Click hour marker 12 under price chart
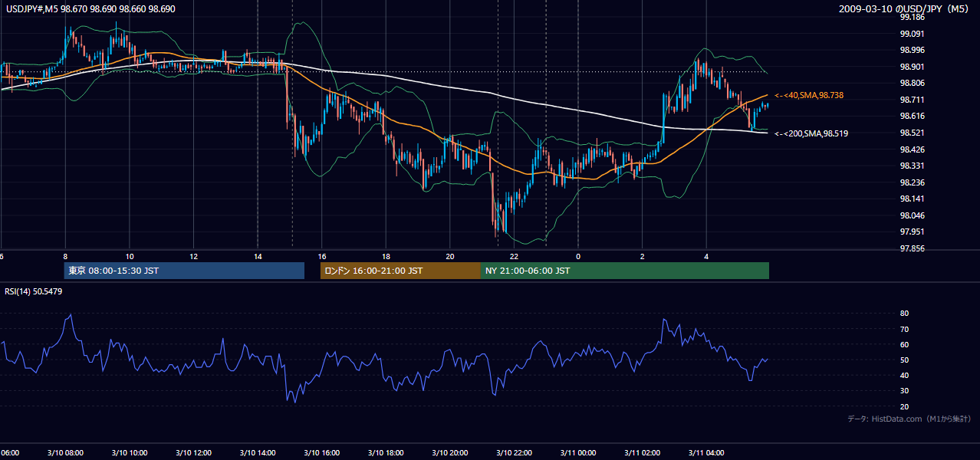The width and height of the screenshot is (980, 460). click(x=194, y=256)
